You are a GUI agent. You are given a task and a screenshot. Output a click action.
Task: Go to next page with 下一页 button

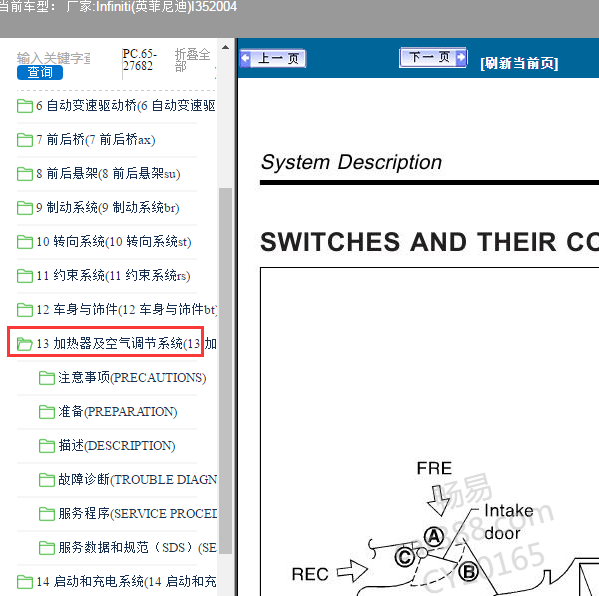[x=433, y=57]
